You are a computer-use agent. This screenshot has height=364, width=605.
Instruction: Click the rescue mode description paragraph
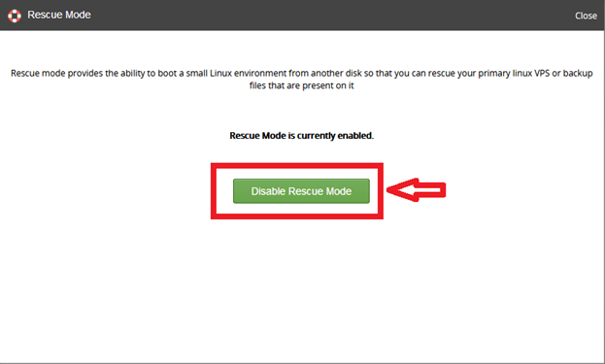coord(302,79)
